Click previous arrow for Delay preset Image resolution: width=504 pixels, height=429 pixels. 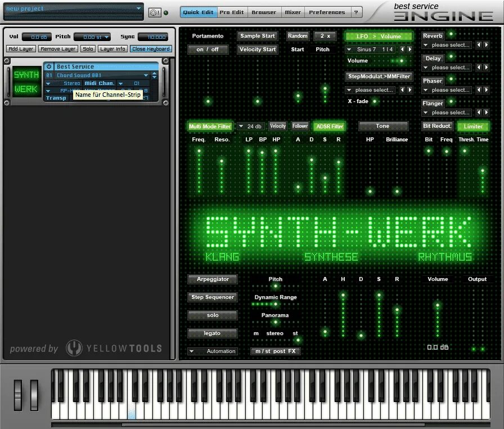point(479,67)
